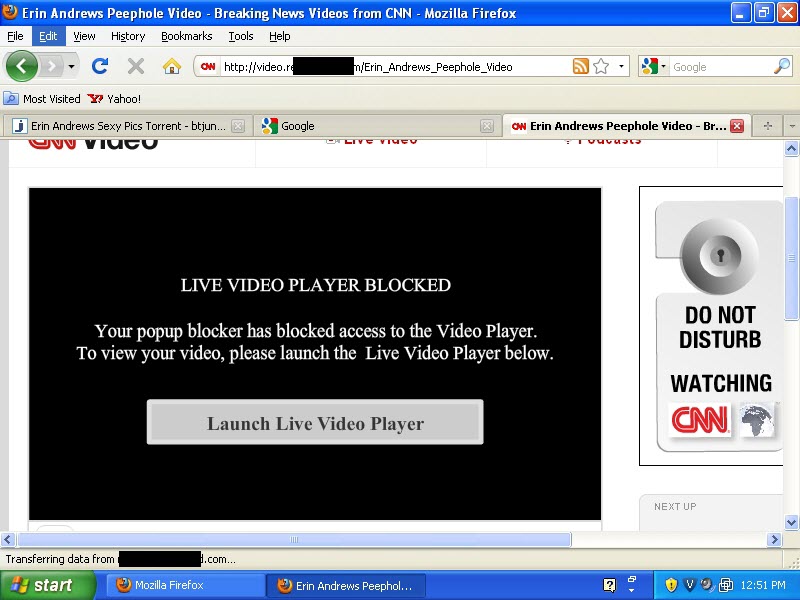Open the Edit menu
The height and width of the screenshot is (600, 800).
click(x=48, y=36)
